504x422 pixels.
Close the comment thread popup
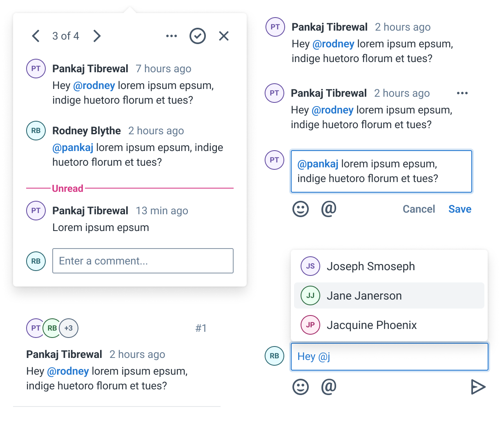tap(224, 36)
